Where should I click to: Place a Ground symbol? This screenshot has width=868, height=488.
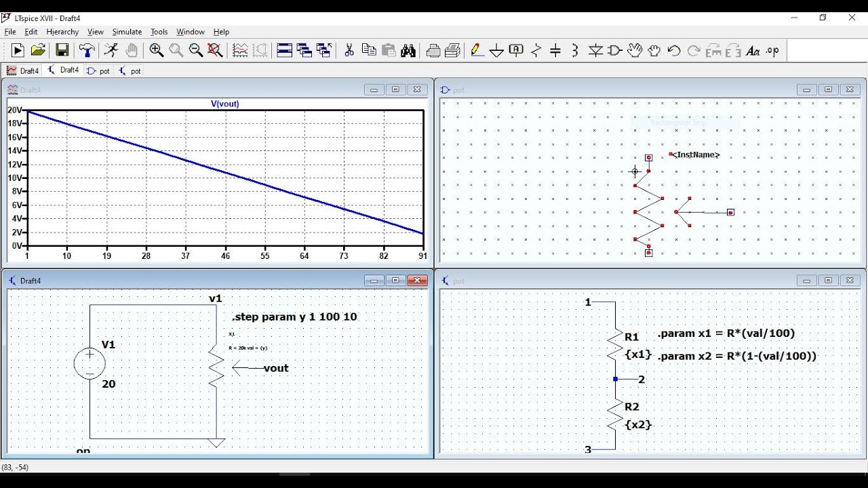tap(497, 50)
